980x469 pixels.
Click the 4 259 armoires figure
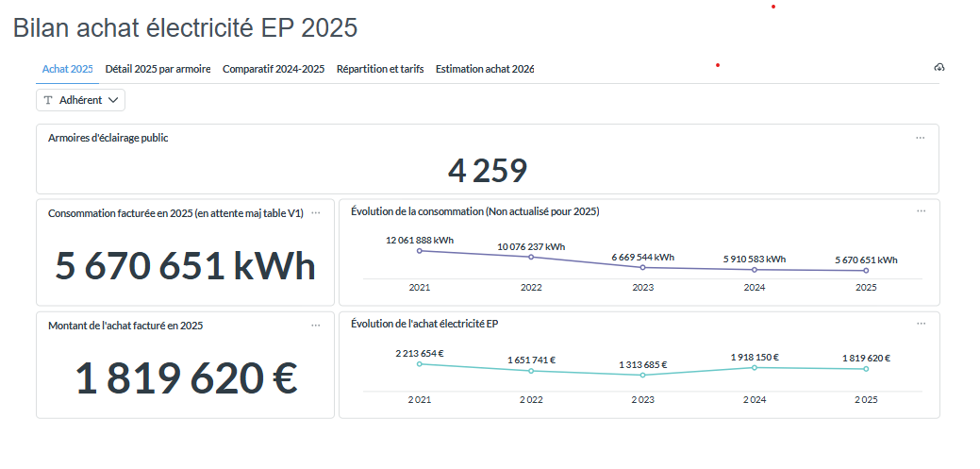pos(487,171)
